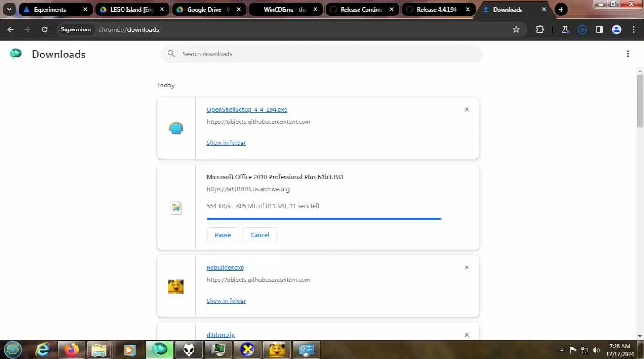The width and height of the screenshot is (644, 359).
Task: Open Windows Media Player from taskbar
Action: [129, 350]
